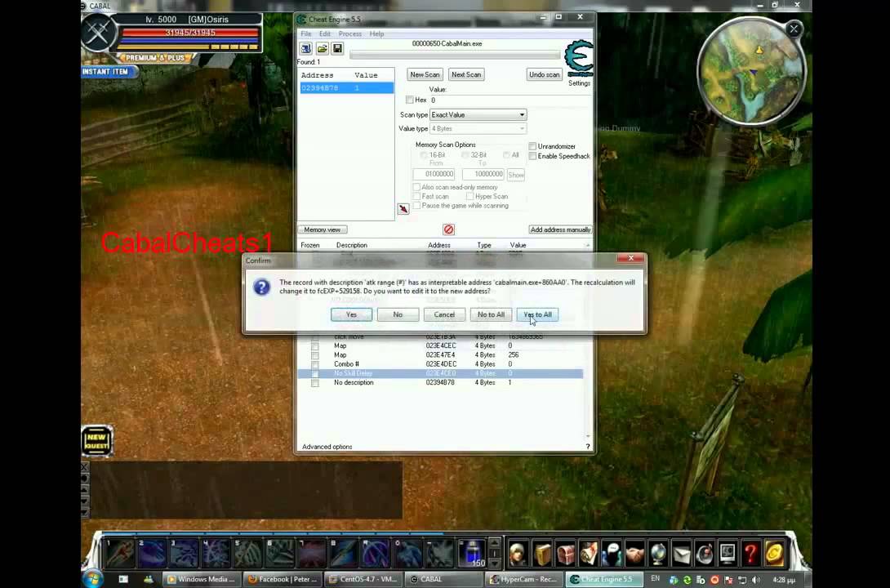Freeze the Combo # record checkbox
The image size is (890, 588).
(x=315, y=364)
